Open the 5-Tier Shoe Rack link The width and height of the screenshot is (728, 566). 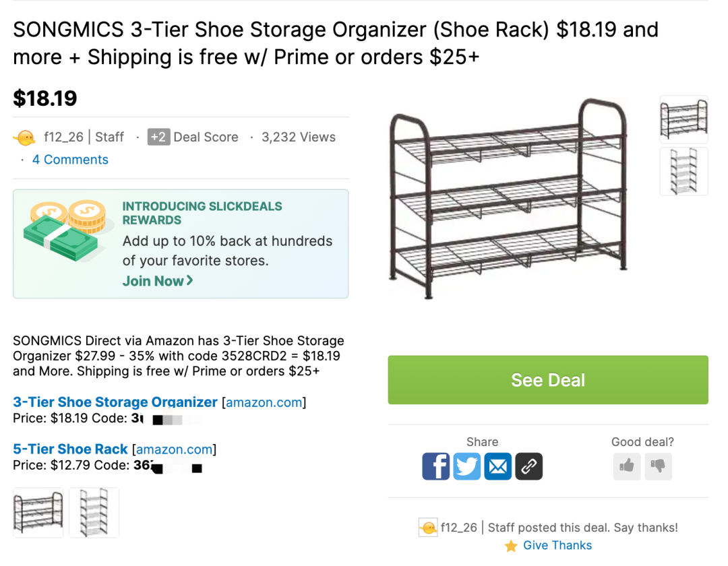click(x=70, y=449)
